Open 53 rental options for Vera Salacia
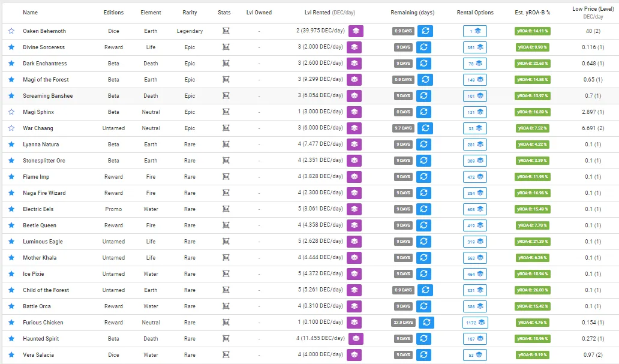Viewport: 619px width, 364px height. coord(475,354)
